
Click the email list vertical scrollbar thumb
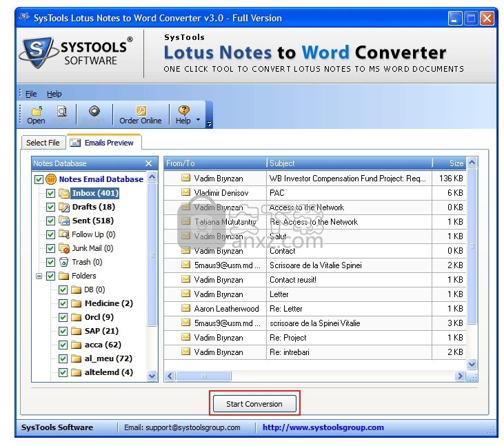(472, 247)
